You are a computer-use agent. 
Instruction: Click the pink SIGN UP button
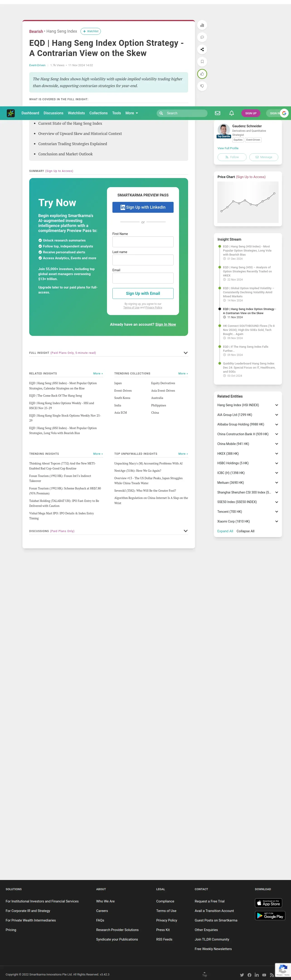251,113
